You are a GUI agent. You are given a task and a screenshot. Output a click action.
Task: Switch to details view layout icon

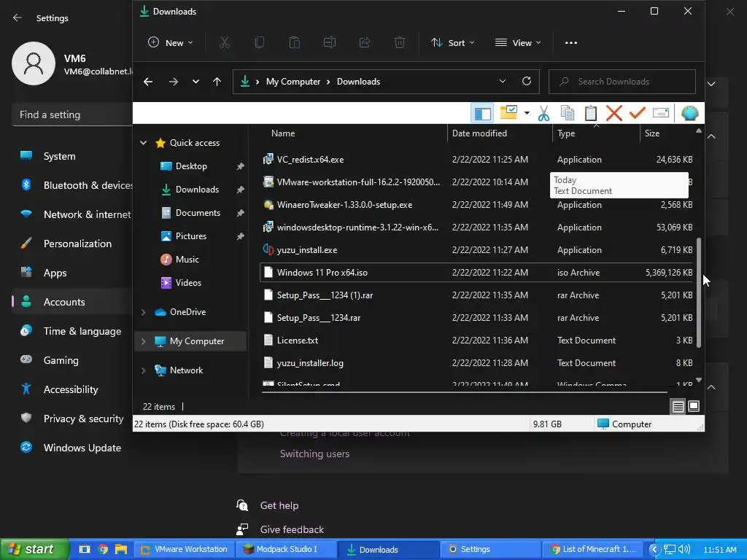(x=678, y=406)
